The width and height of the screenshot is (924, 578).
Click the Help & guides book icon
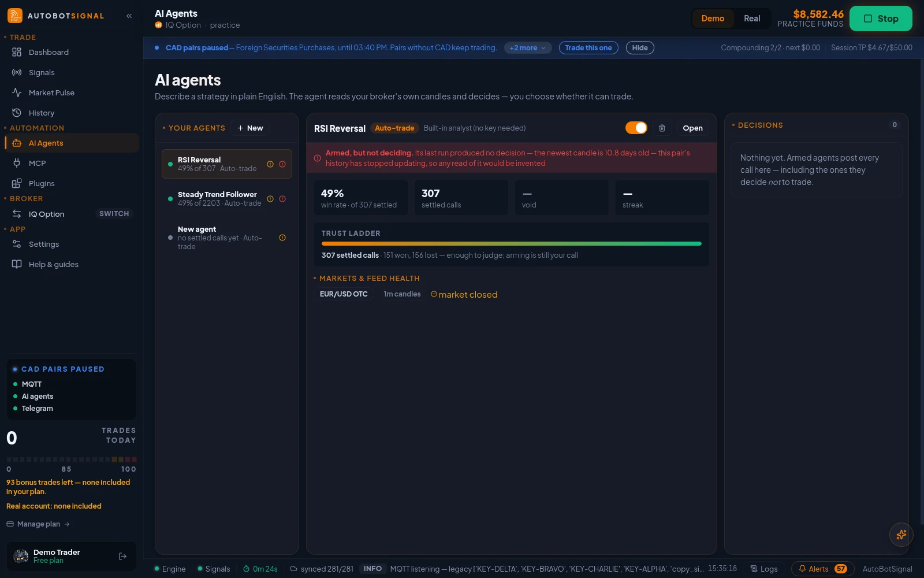(17, 264)
